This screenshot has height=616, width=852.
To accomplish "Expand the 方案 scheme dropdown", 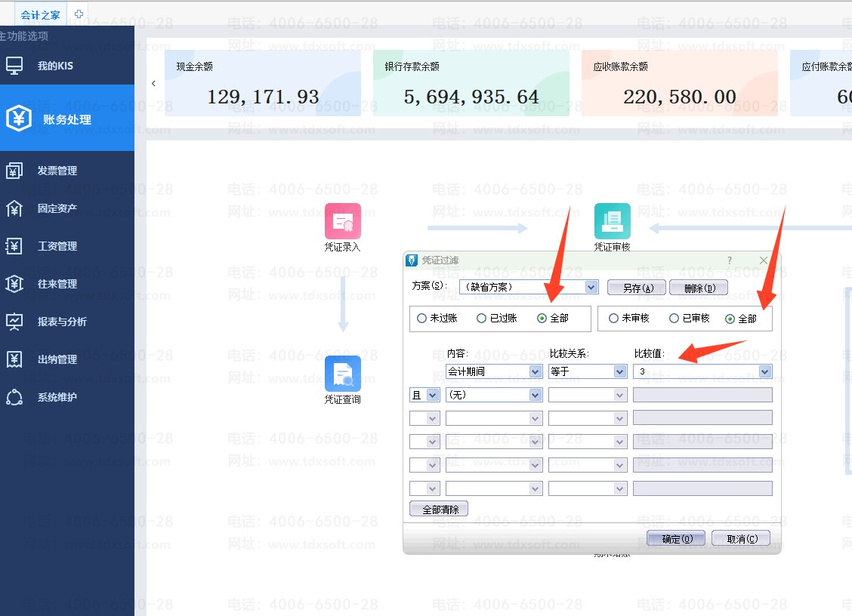I will (x=591, y=287).
